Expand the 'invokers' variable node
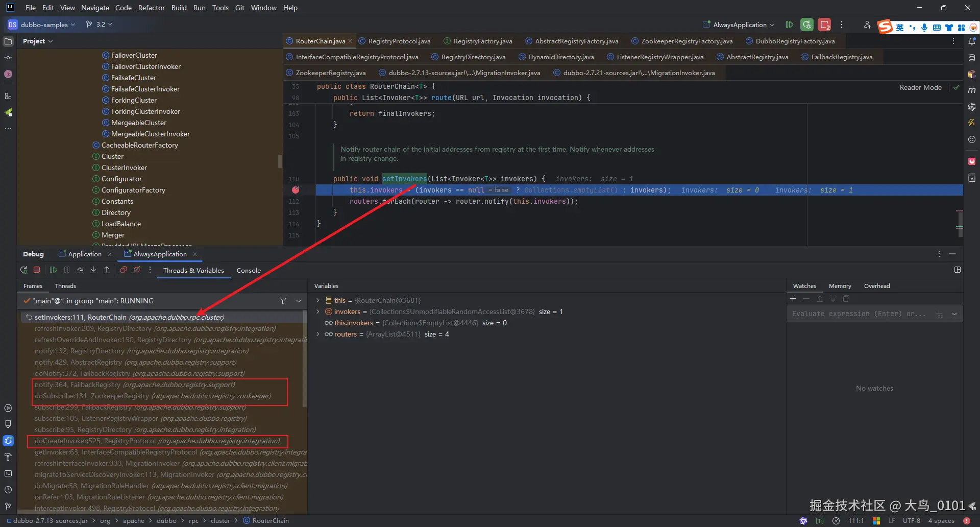 click(x=318, y=312)
